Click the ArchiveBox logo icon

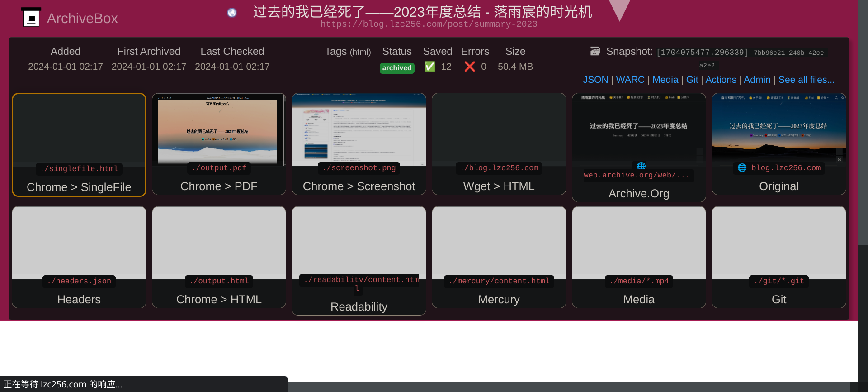click(31, 18)
